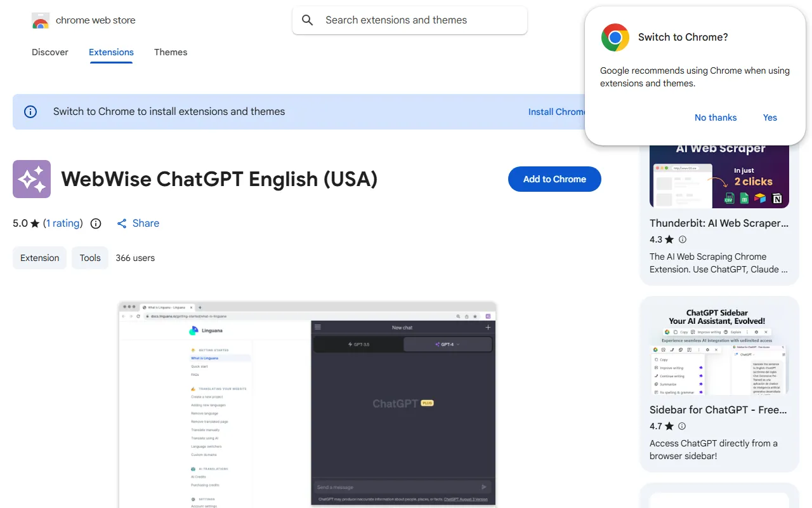The height and width of the screenshot is (508, 812).
Task: Open the Discover tab
Action: [x=50, y=52]
